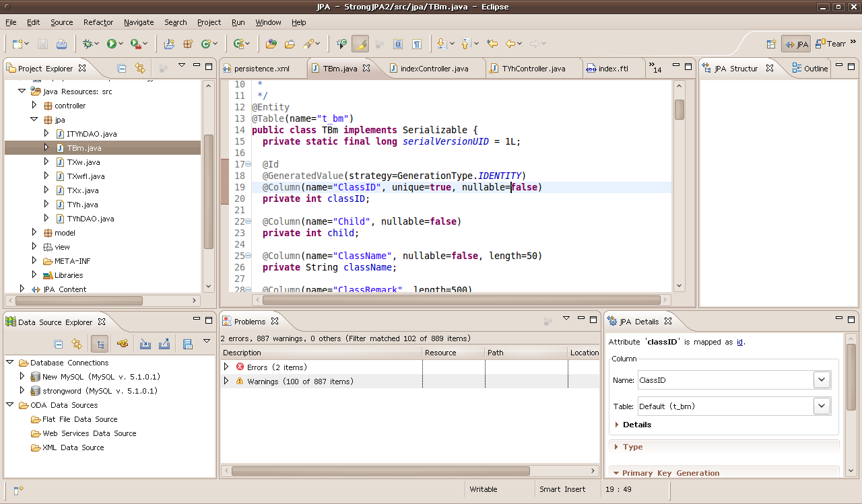This screenshot has width=862, height=504.
Task: Open a new connection profile in Data Source Explorer
Action: pyautogui.click(x=122, y=344)
